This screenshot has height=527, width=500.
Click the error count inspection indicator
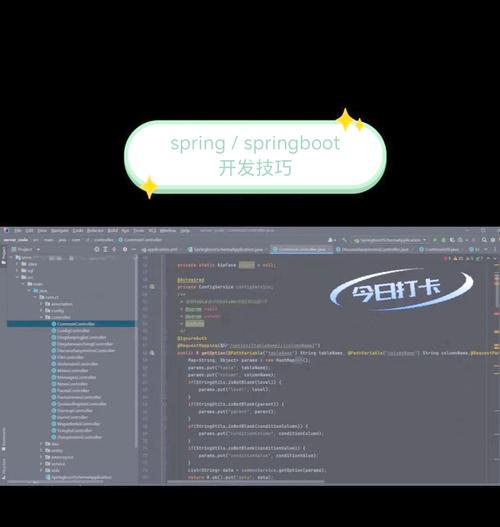point(448,258)
